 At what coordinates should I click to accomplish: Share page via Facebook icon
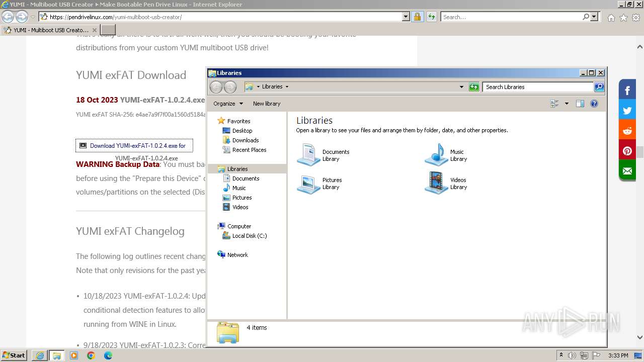coord(627,90)
